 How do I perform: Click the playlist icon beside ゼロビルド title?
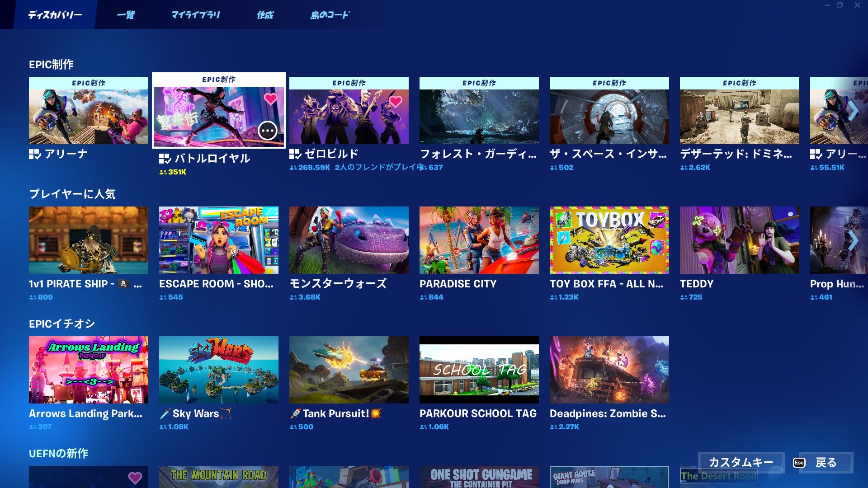[295, 154]
